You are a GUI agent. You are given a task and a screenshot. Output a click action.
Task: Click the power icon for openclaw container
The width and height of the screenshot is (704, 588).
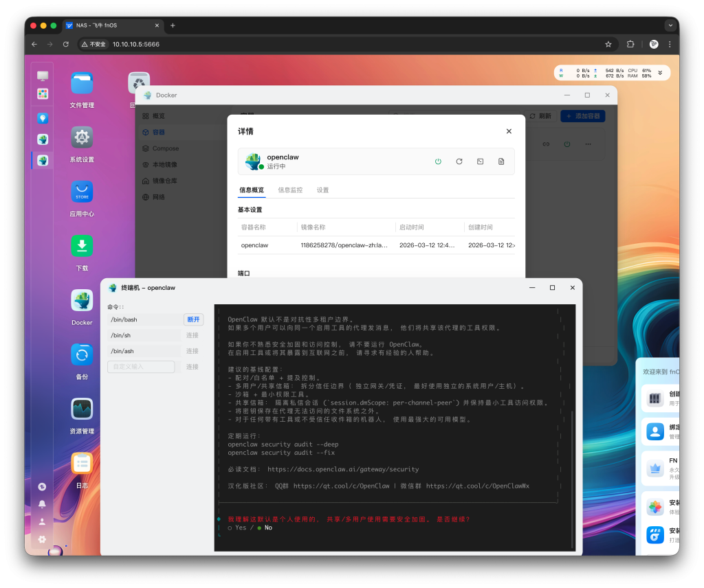[x=438, y=161]
